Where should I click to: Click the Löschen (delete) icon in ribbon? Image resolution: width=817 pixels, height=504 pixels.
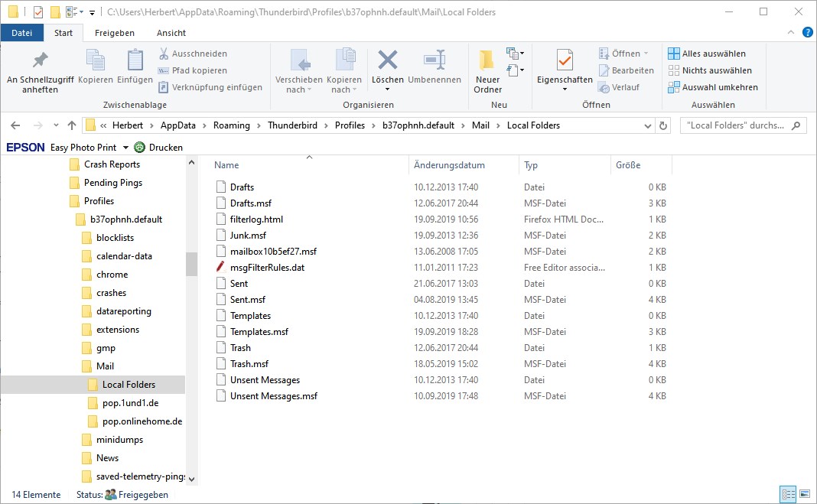point(388,61)
